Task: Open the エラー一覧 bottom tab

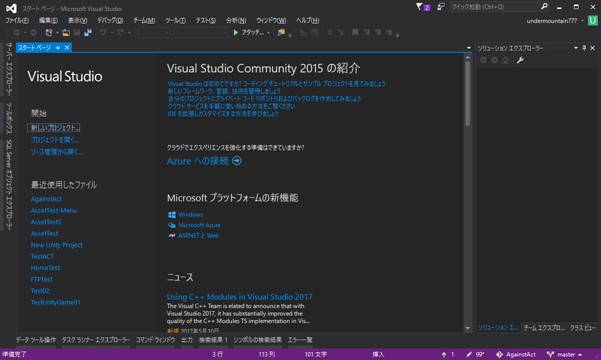Action: click(x=300, y=340)
